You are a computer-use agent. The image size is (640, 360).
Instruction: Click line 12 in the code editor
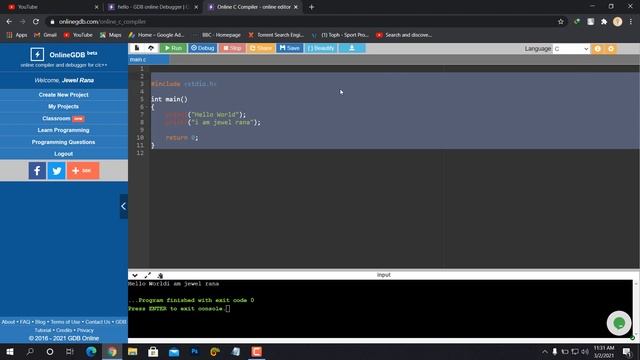coord(394,153)
